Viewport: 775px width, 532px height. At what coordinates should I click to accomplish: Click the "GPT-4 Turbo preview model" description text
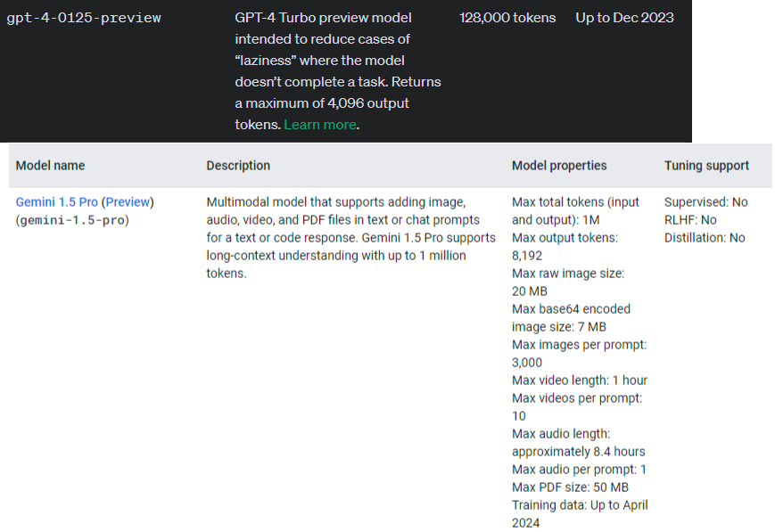(x=323, y=18)
